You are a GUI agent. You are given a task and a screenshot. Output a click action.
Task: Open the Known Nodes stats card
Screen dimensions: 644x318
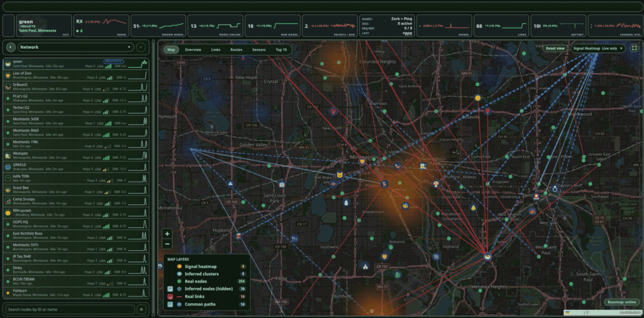tap(158, 26)
